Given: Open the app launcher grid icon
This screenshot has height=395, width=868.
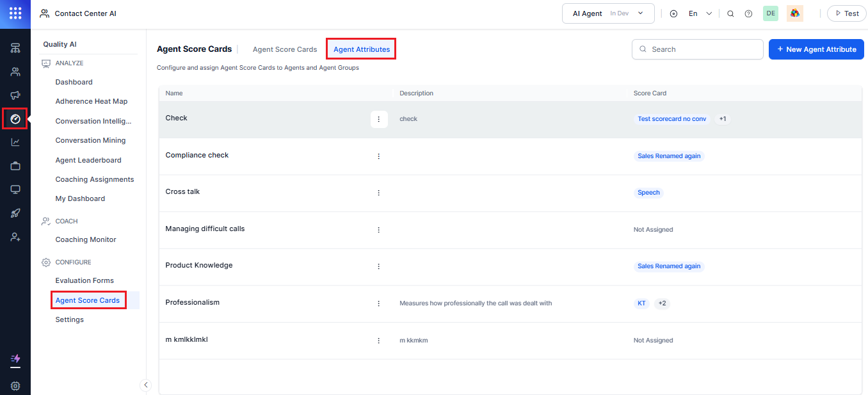Looking at the screenshot, I should click(15, 13).
